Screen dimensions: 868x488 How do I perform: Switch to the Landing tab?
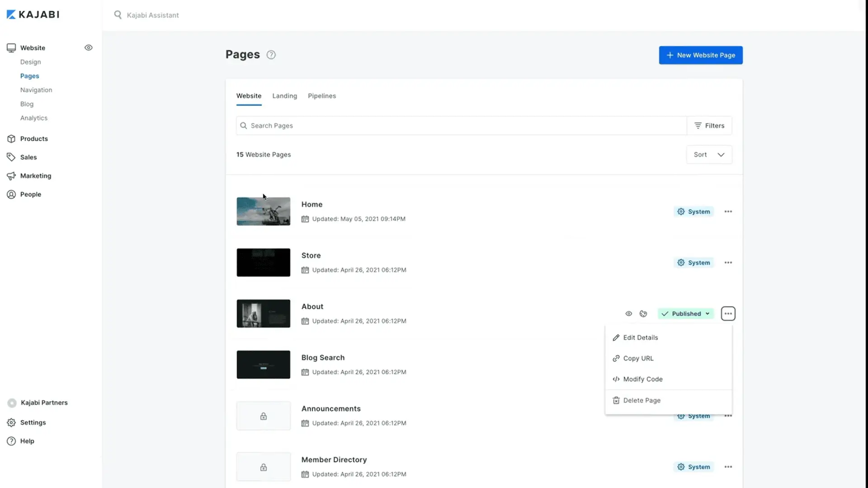(284, 96)
